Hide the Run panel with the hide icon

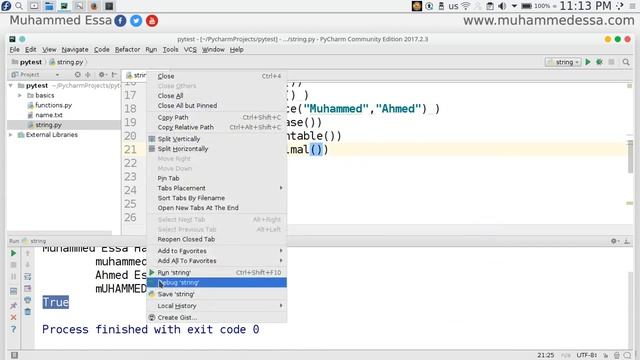pos(627,241)
